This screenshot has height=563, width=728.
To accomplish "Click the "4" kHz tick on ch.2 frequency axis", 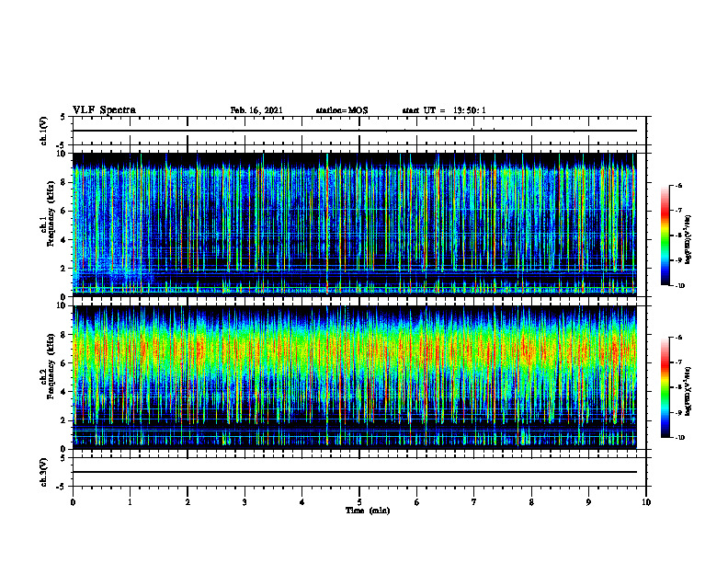I will [x=64, y=392].
